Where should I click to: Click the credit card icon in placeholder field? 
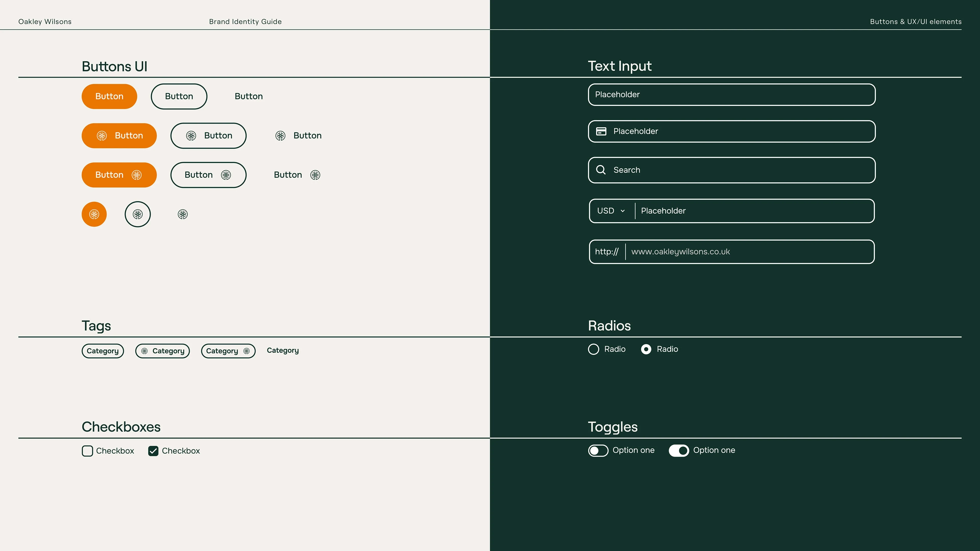point(601,131)
